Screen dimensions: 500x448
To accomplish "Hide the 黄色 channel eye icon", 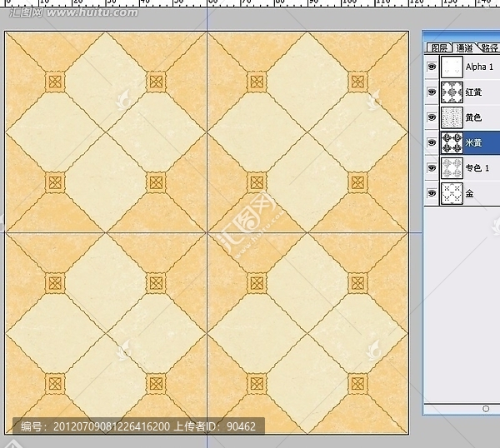I will click(x=432, y=117).
